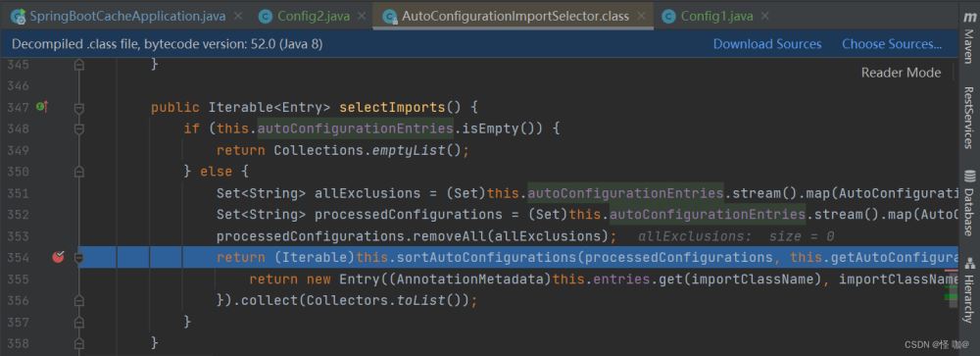The width and height of the screenshot is (980, 356).
Task: Click the Download Sources link
Action: tap(767, 44)
